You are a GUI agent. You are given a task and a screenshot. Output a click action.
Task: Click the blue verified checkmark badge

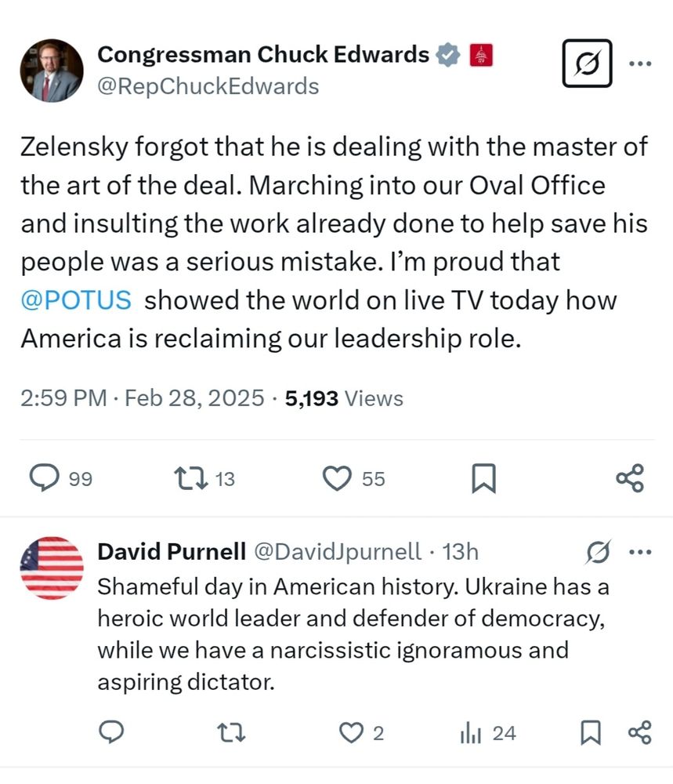[448, 55]
